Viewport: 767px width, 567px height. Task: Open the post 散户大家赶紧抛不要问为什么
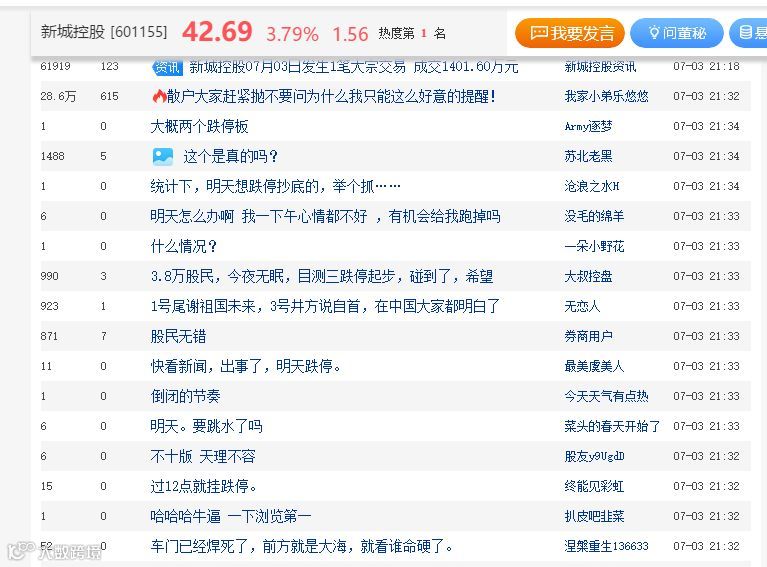point(331,96)
